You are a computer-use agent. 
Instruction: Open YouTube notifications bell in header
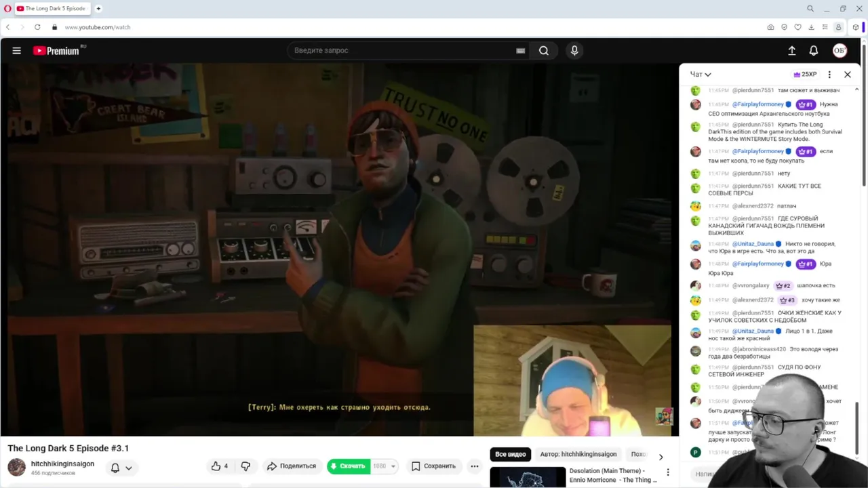pyautogui.click(x=814, y=50)
